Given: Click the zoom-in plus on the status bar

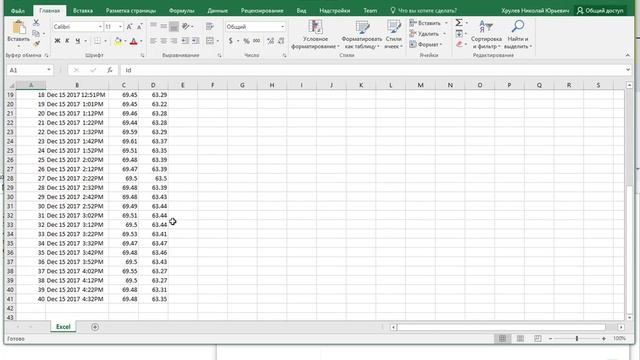Looking at the screenshot, I should tap(604, 338).
